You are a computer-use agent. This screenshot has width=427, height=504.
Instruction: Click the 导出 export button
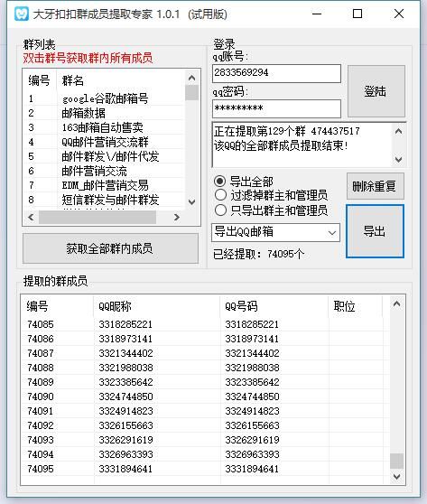click(x=375, y=231)
